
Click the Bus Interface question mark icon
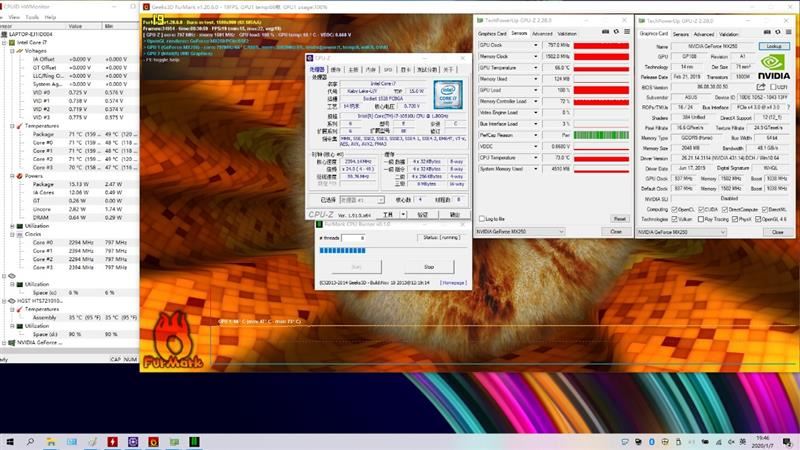788,107
